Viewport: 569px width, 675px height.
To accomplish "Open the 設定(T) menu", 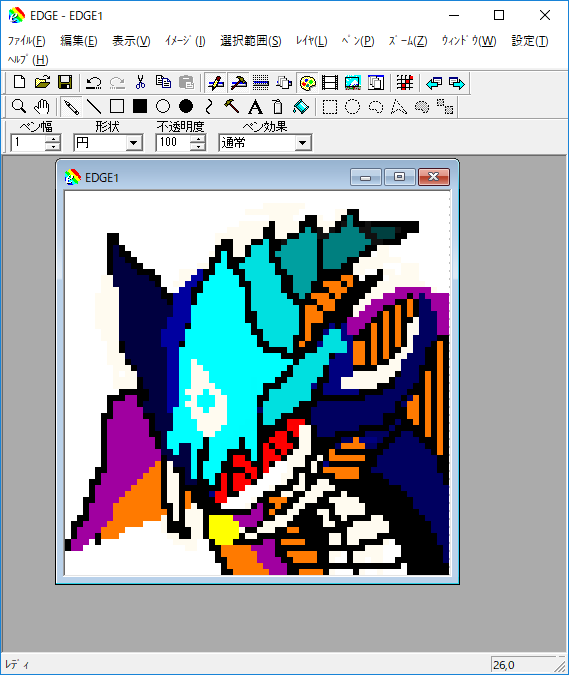I will point(530,41).
